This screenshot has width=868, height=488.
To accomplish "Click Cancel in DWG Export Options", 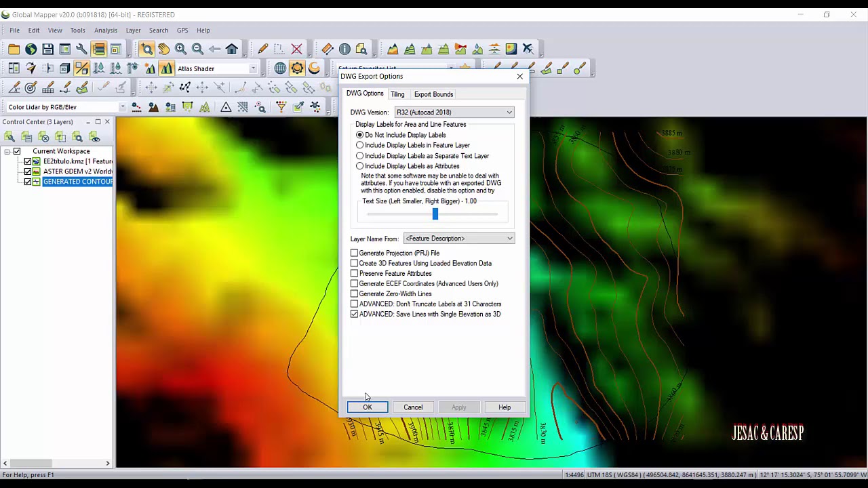I will coord(413,407).
